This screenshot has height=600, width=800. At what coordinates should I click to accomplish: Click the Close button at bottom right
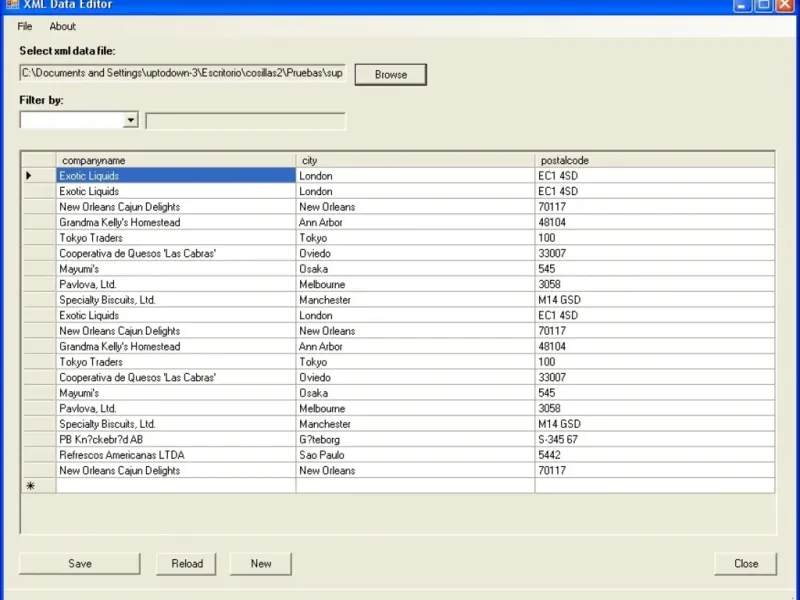[x=746, y=563]
